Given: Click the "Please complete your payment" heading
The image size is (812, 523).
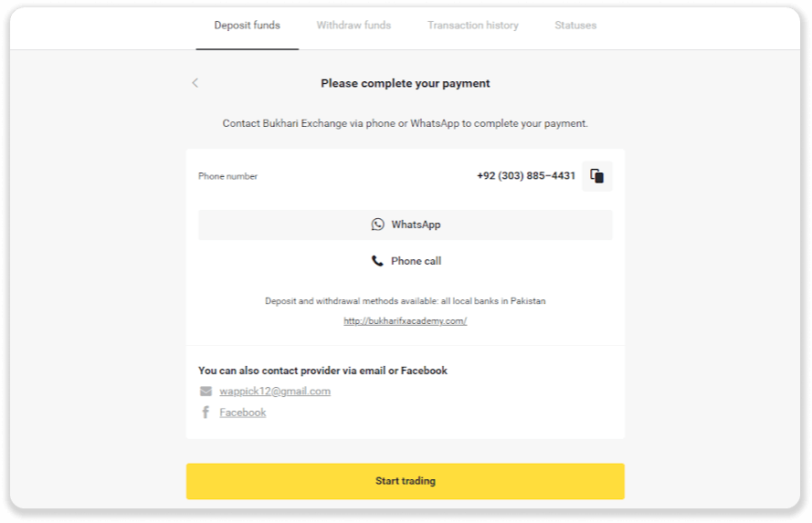Looking at the screenshot, I should click(406, 83).
